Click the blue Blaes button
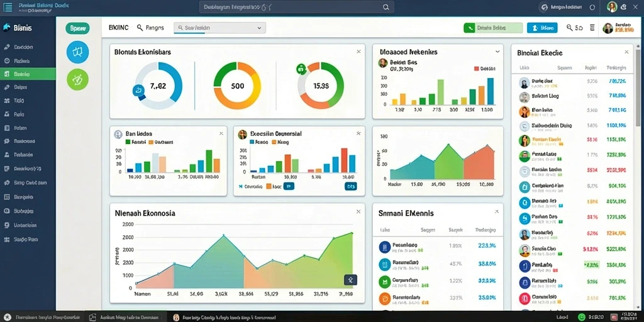The image size is (644, 322). tap(542, 28)
